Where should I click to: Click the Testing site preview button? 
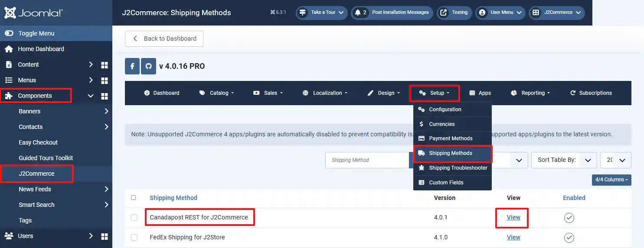(454, 13)
